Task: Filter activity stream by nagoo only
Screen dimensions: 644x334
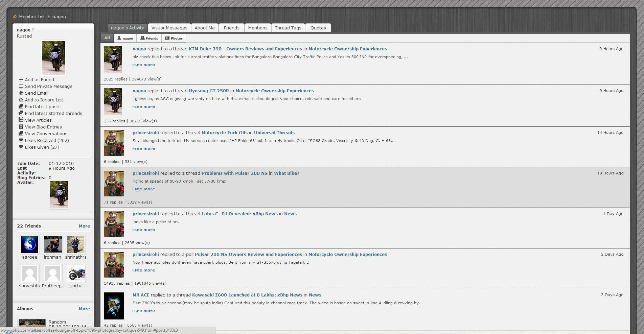Action: [125, 38]
